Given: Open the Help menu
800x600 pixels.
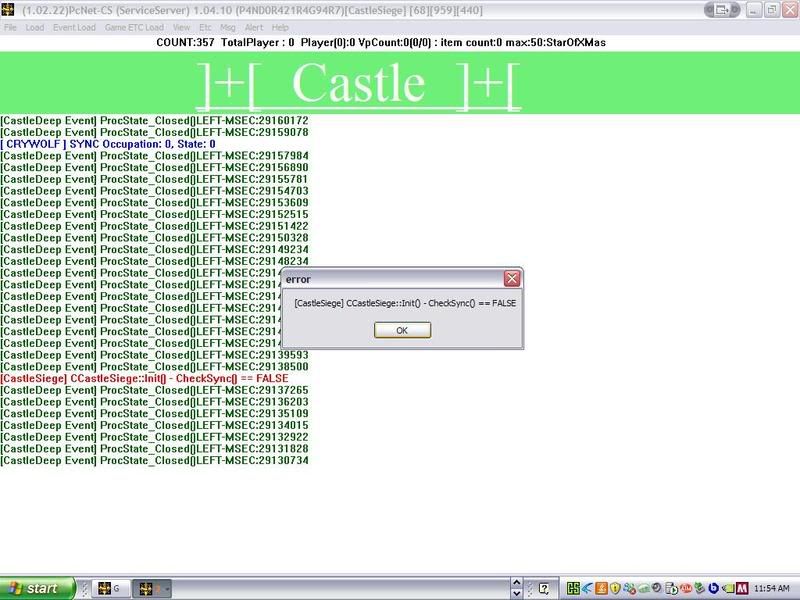Looking at the screenshot, I should 280,27.
